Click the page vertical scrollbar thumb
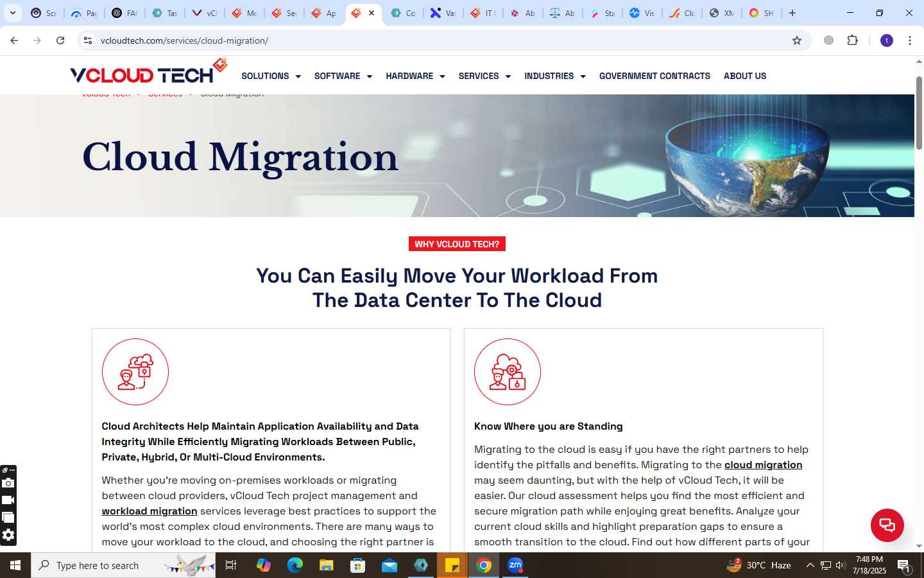 pos(919,113)
